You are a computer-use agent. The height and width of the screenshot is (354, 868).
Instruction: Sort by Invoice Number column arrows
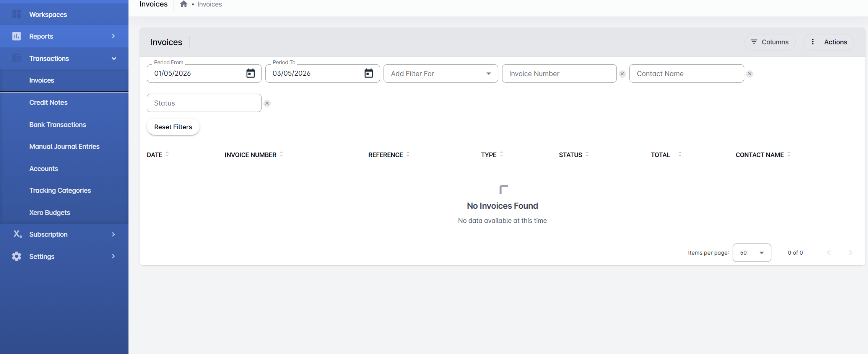(x=281, y=154)
